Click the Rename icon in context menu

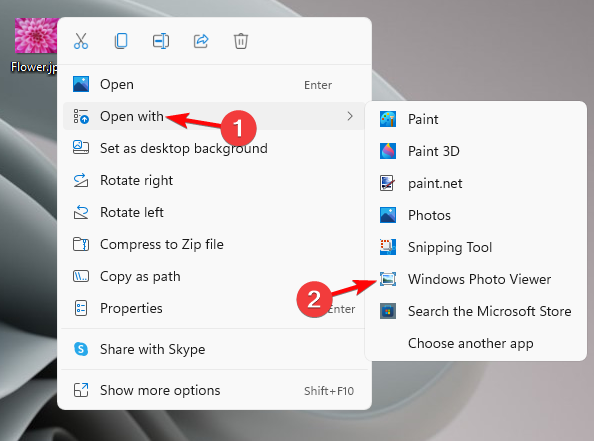(x=161, y=41)
